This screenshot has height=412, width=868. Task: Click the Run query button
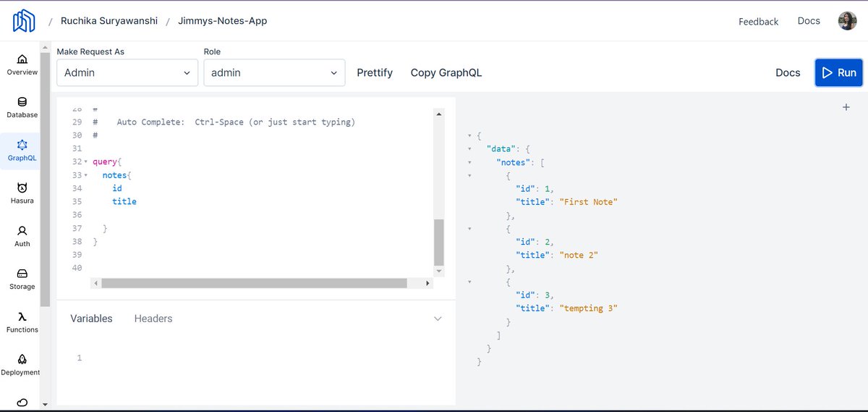coord(839,72)
